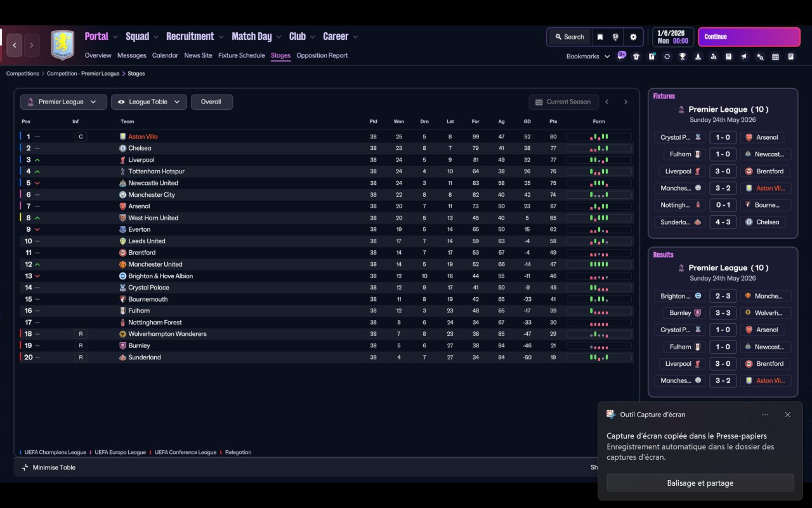Image resolution: width=812 pixels, height=508 pixels.
Task: Expand the Squad menu chevron
Action: (155, 37)
